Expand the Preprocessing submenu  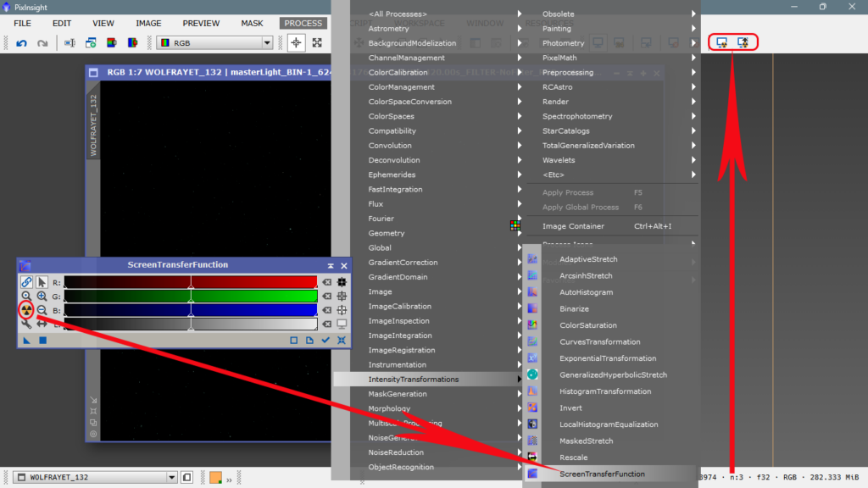point(612,73)
